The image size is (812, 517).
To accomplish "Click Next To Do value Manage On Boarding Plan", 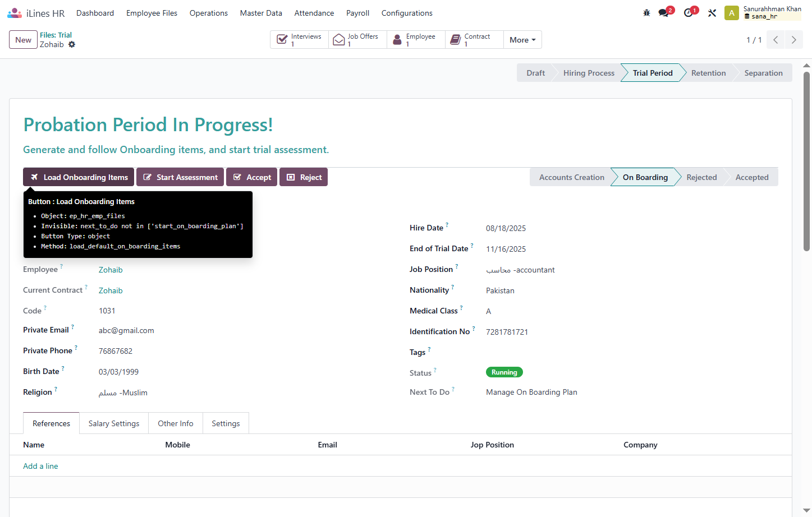I will [x=531, y=392].
